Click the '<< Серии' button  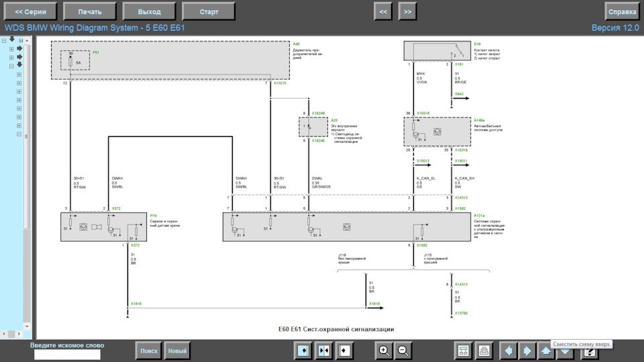[30, 11]
